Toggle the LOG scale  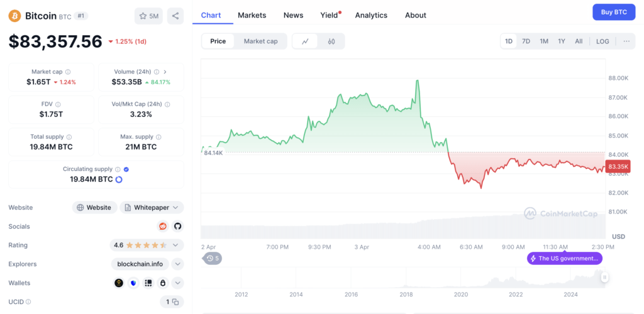coord(602,41)
